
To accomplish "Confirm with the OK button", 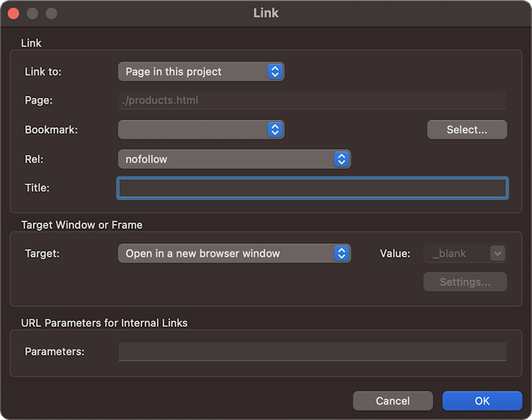I will (482, 401).
